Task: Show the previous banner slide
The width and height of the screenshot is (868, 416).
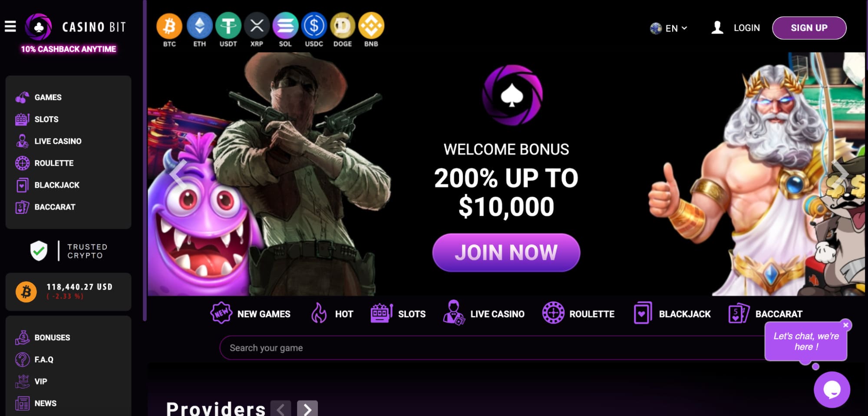Action: pyautogui.click(x=178, y=174)
